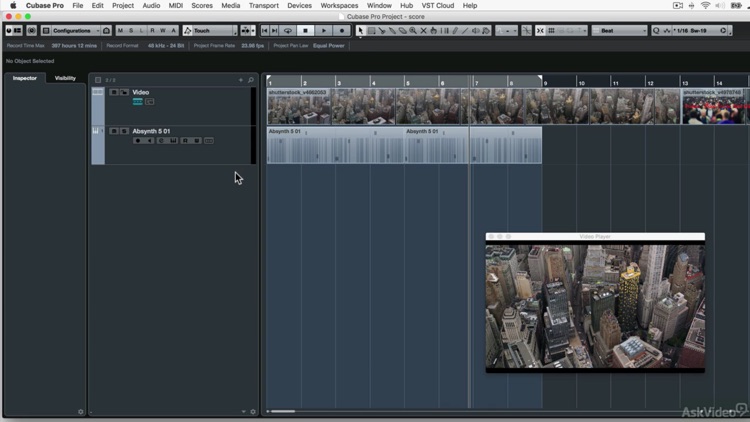Open Wi-Fi status in menu bar
Viewport: 750px width, 422px height.
[706, 5]
